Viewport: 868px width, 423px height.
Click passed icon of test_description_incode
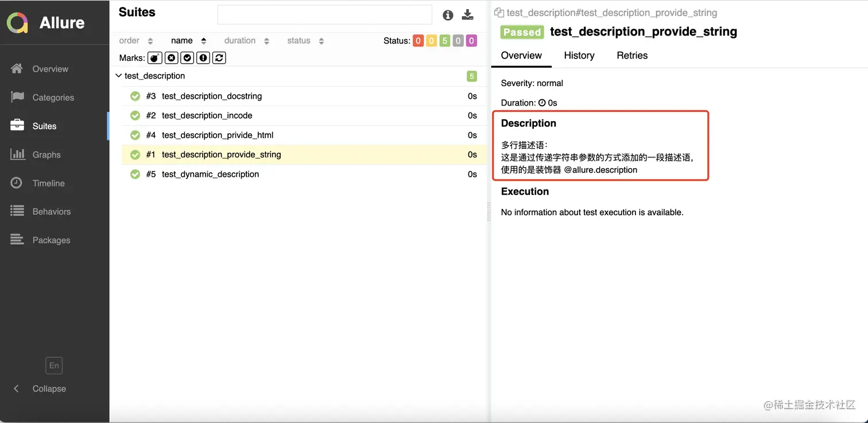(135, 116)
